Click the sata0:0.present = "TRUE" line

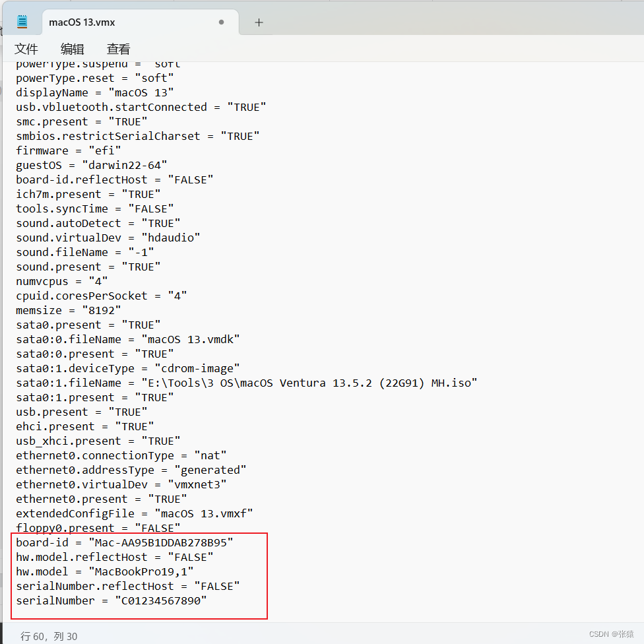pyautogui.click(x=95, y=354)
